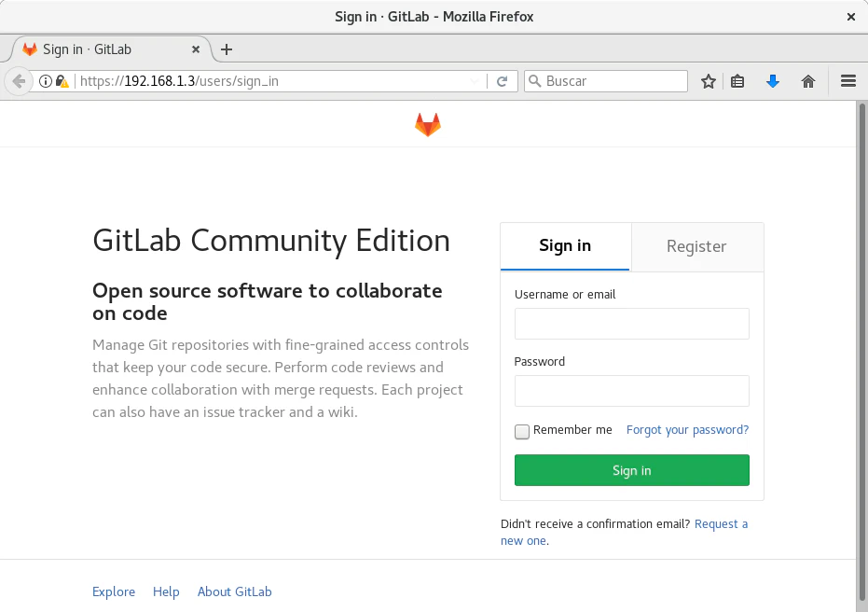The width and height of the screenshot is (868, 612).
Task: Select the Sign in tab
Action: tap(565, 246)
